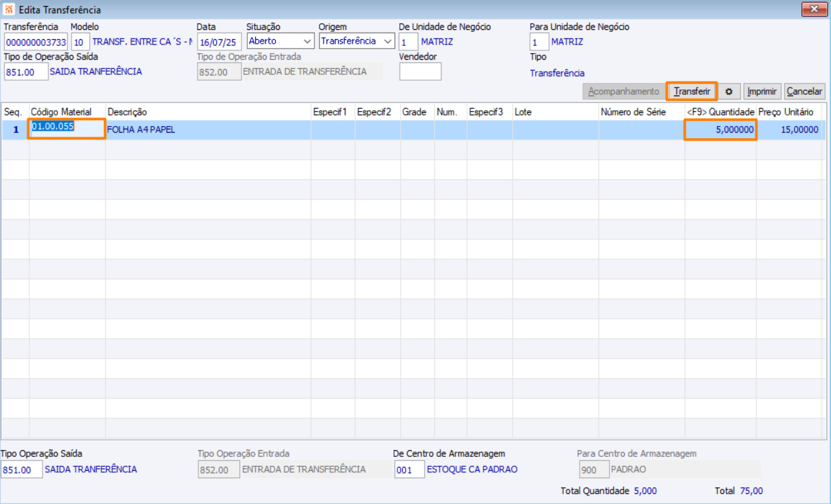Click the Total value 75,00

tap(751, 491)
